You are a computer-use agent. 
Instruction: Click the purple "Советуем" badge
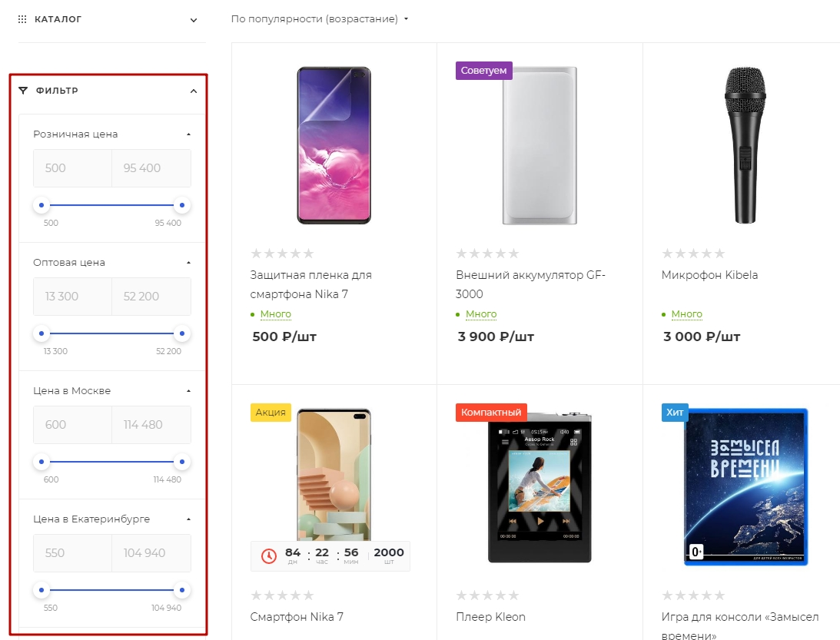coord(483,71)
